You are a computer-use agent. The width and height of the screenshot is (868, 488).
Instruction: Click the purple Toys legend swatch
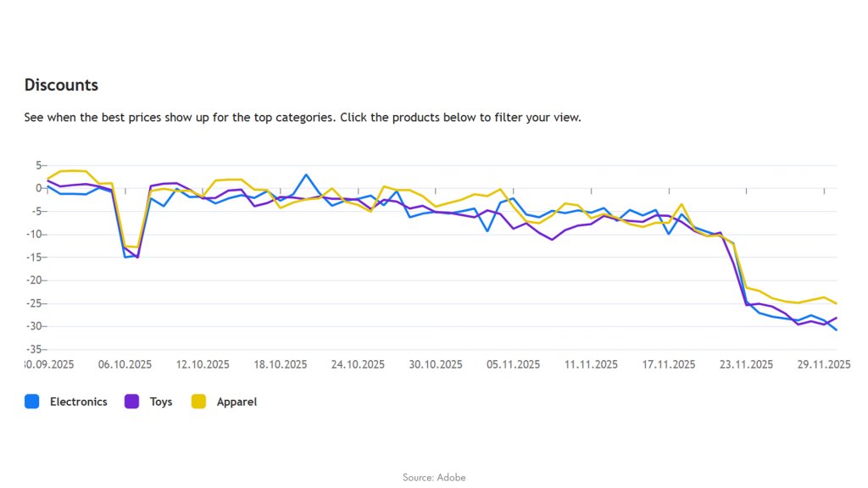click(132, 402)
